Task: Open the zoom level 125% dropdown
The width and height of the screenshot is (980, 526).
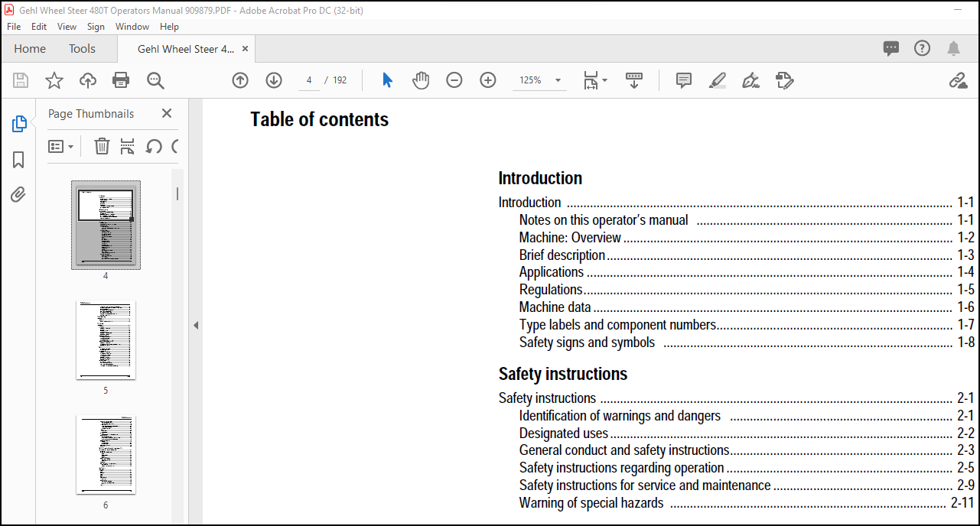Action: [x=540, y=80]
